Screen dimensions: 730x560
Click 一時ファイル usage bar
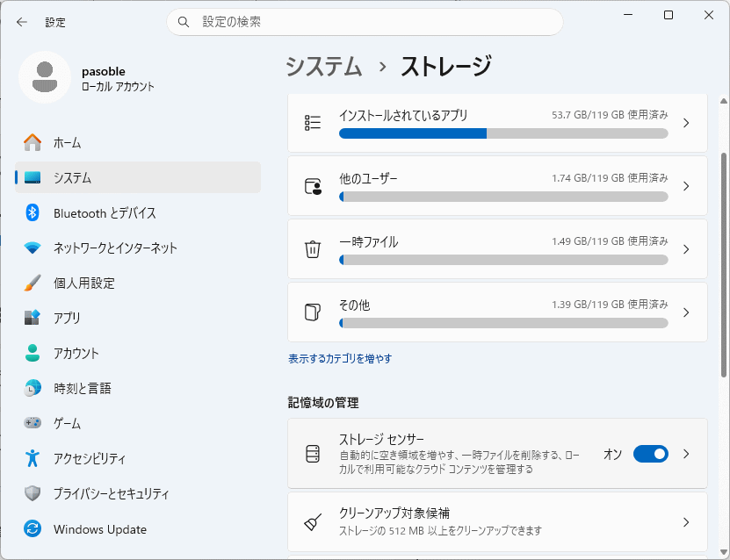coord(503,260)
